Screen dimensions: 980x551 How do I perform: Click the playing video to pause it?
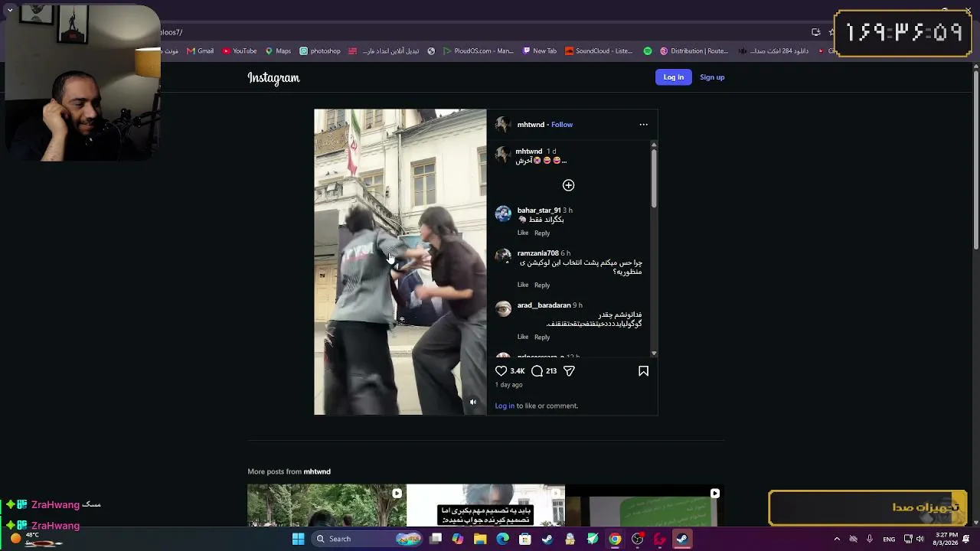pyautogui.click(x=400, y=262)
